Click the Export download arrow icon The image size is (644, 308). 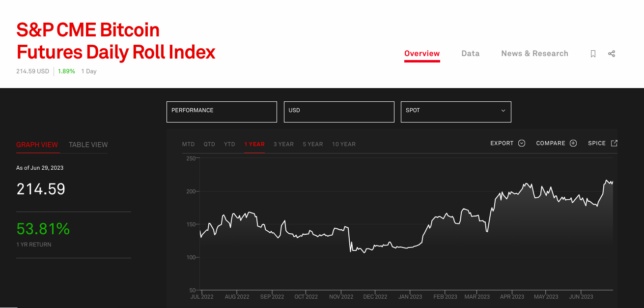522,143
